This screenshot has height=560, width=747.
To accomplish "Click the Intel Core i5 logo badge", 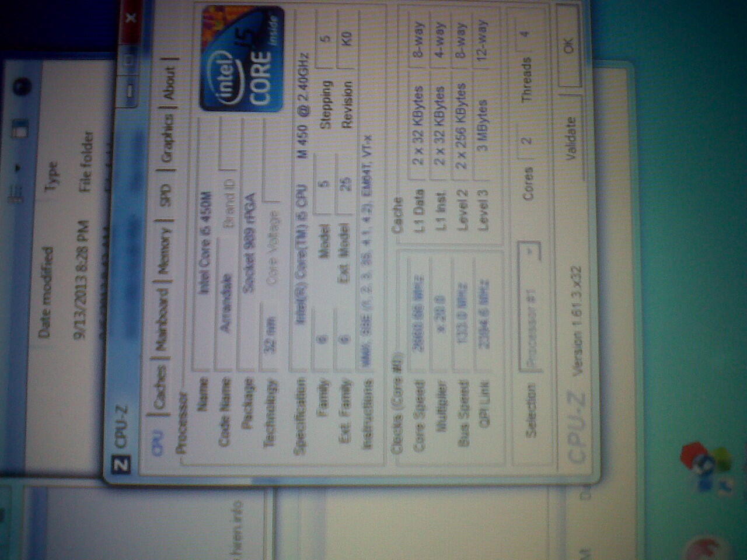I will pos(242,59).
